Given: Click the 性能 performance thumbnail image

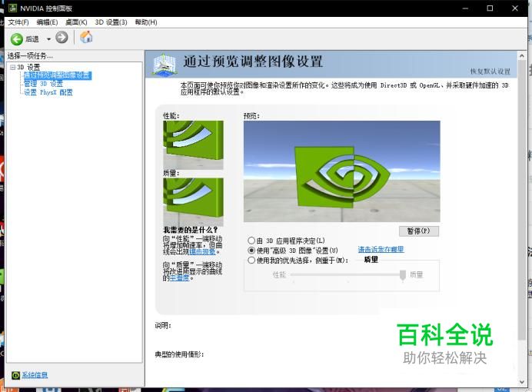Looking at the screenshot, I should [194, 145].
